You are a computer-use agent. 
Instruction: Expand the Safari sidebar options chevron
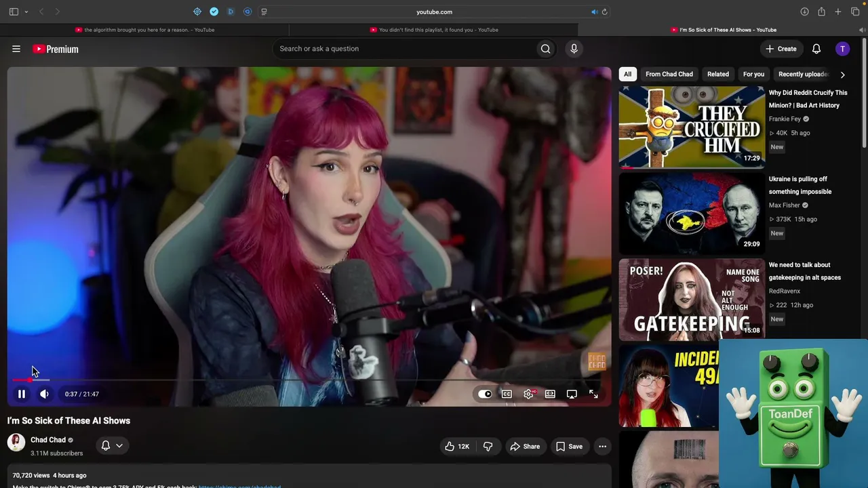pos(26,12)
